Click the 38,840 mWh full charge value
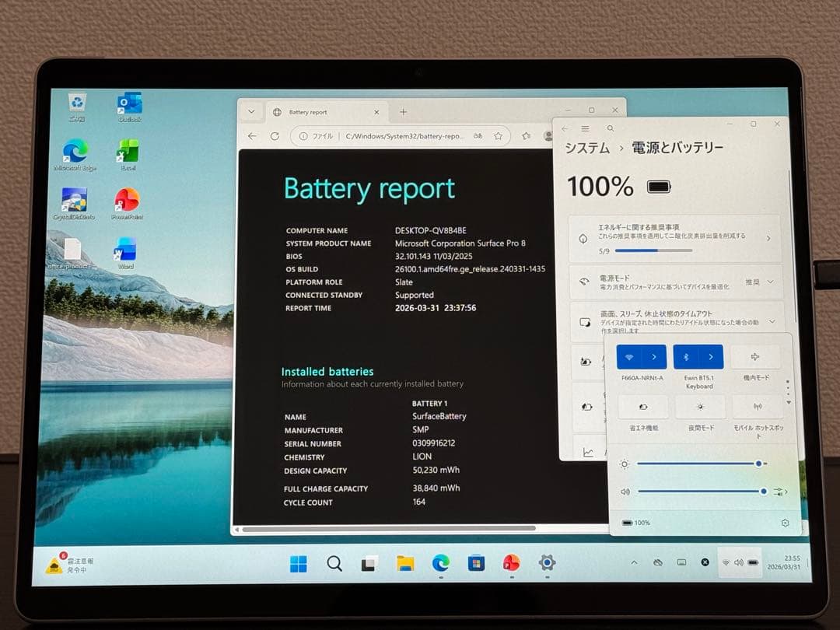Image resolution: width=840 pixels, height=630 pixels. [436, 488]
